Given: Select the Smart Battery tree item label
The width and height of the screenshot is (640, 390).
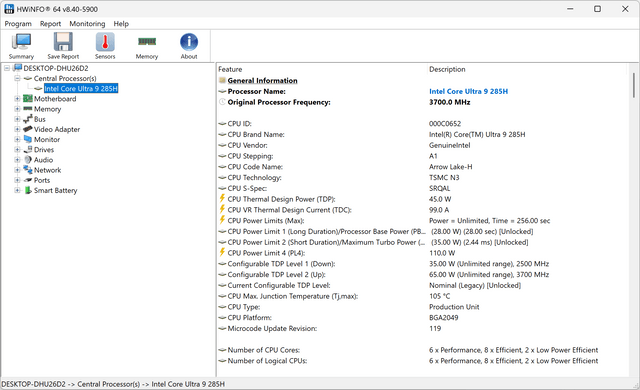Looking at the screenshot, I should [56, 191].
